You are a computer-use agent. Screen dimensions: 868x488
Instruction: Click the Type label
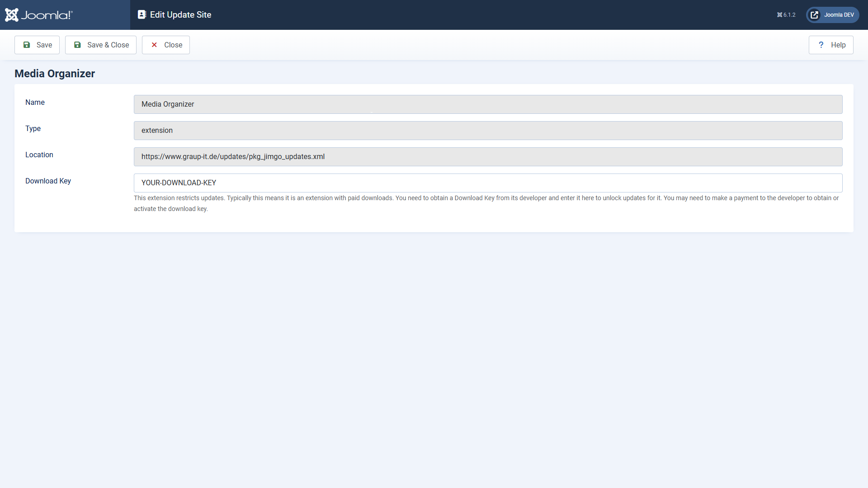click(x=33, y=128)
